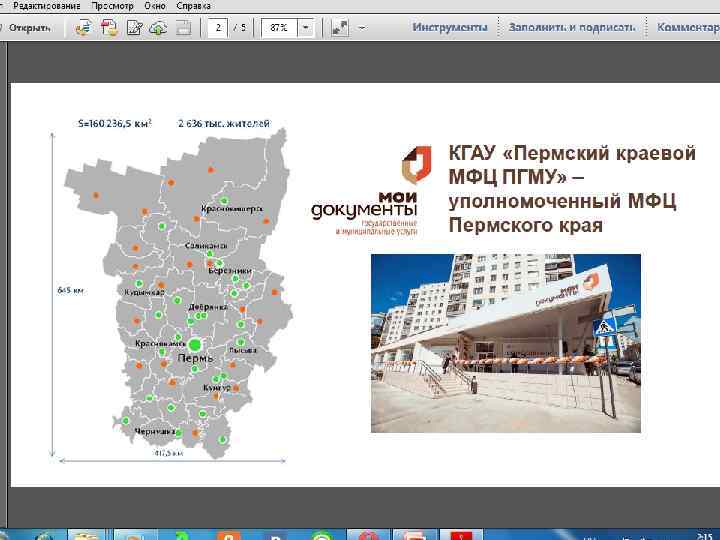Click the label 2 636 тыс. жителей
720x540 pixels.
point(224,124)
